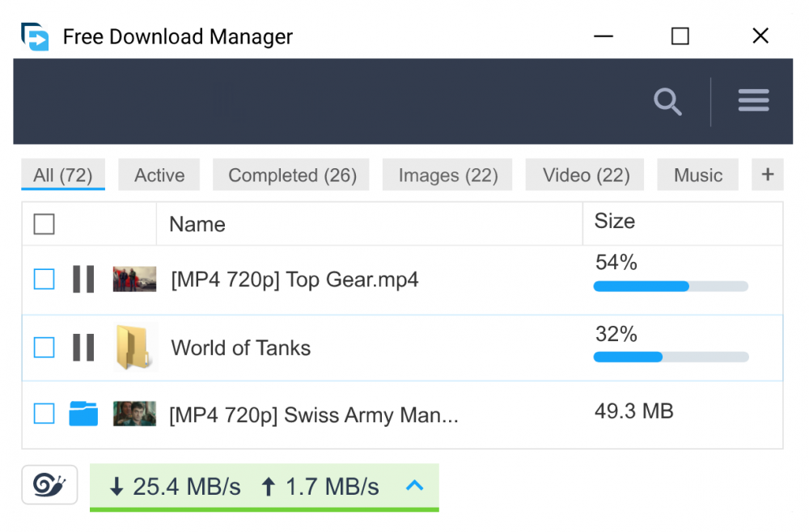Click the Free Download Manager logo icon
The image size is (809, 532).
tap(35, 36)
